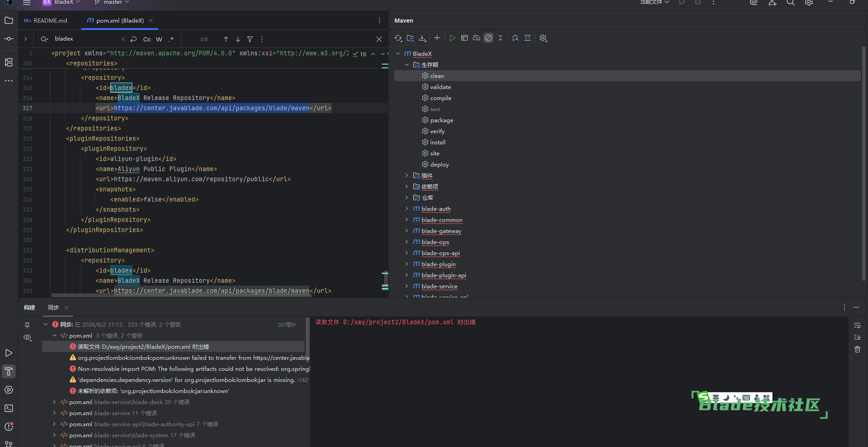Click the analyze dependencies icon in Maven toolbar

[x=515, y=38]
